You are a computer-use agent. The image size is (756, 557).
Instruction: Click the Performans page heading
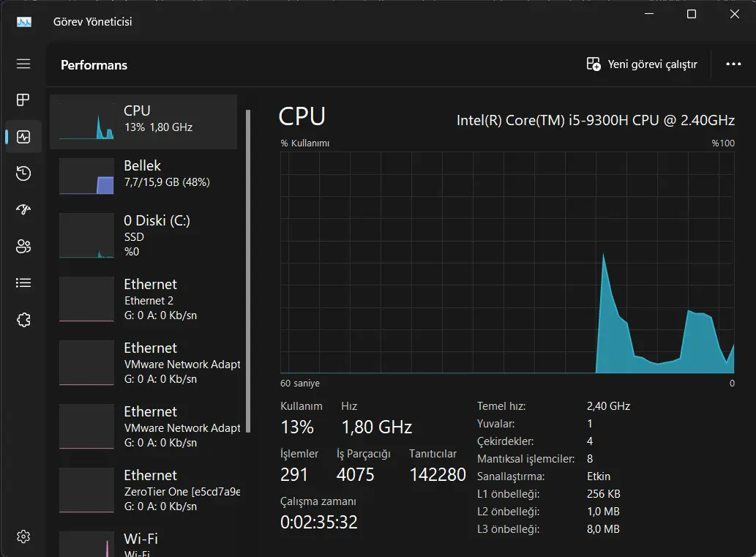[94, 65]
